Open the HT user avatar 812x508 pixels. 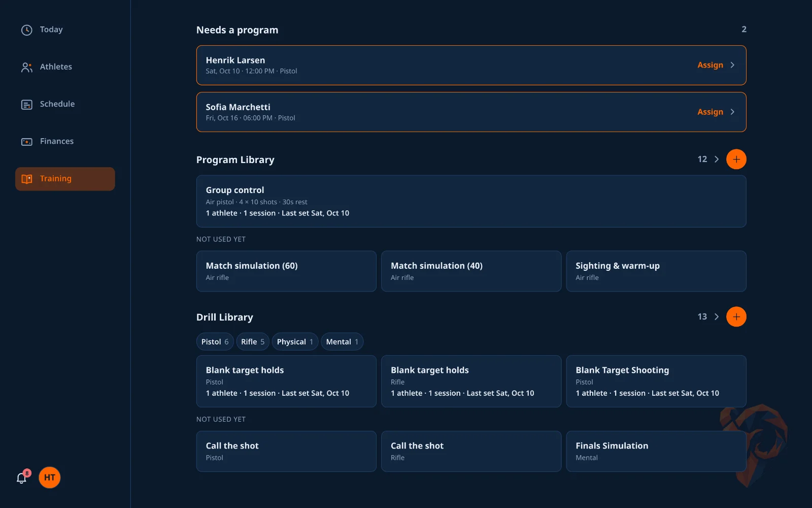pyautogui.click(x=50, y=478)
